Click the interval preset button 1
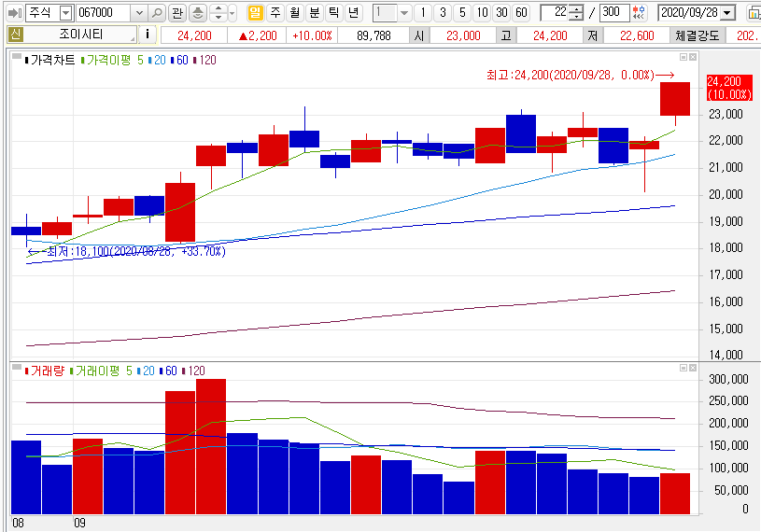761x532 pixels. point(423,13)
